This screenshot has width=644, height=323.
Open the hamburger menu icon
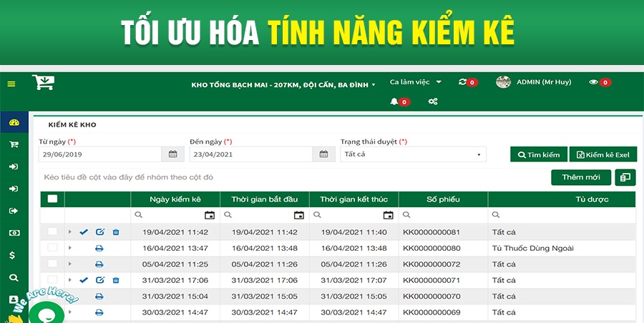(11, 84)
